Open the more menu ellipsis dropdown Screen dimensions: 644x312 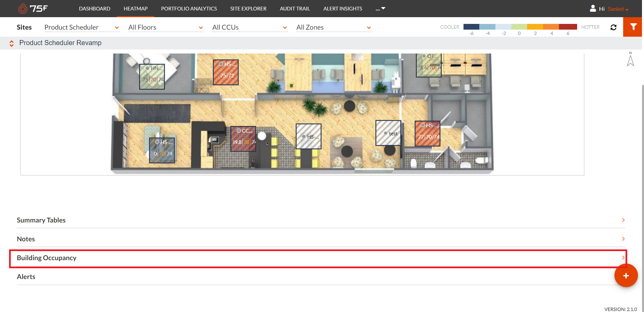[380, 8]
